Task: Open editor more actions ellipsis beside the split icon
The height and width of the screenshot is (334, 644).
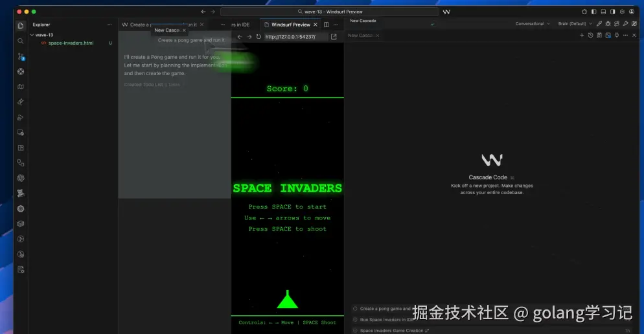Action: tap(336, 25)
